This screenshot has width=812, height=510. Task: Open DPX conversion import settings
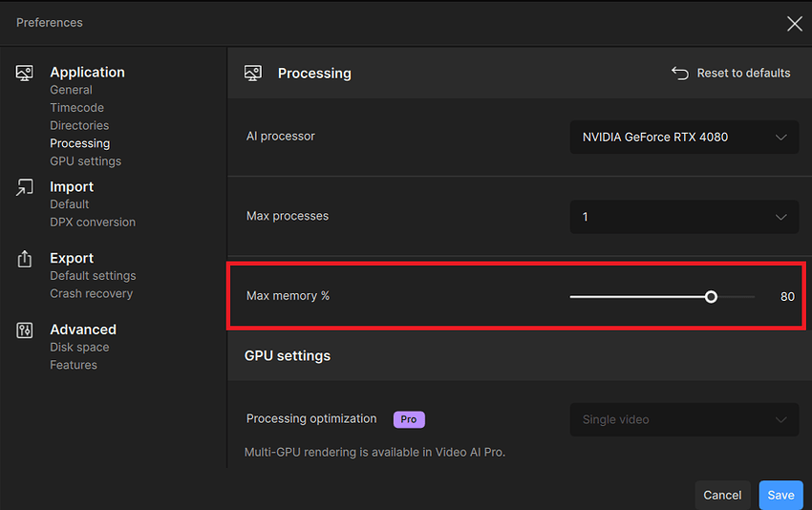[x=93, y=223]
